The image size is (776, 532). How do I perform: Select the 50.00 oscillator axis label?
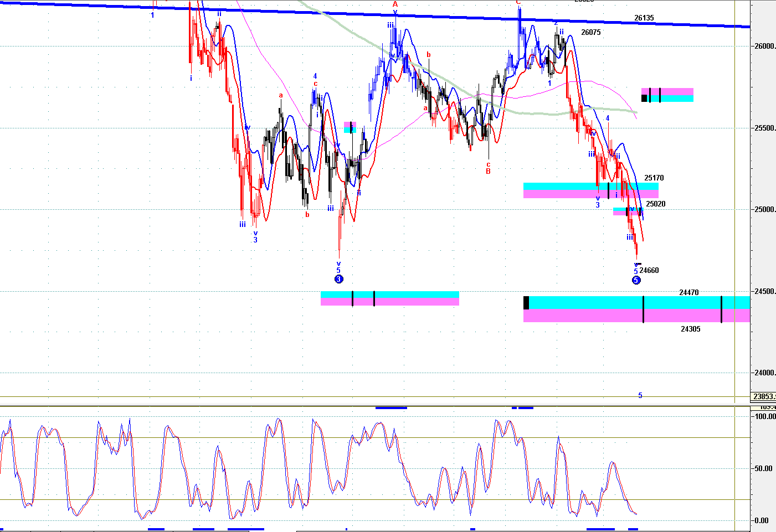point(763,469)
